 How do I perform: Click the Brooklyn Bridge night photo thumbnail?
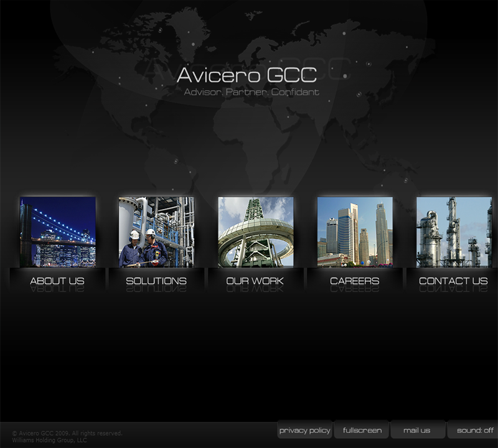coord(58,231)
